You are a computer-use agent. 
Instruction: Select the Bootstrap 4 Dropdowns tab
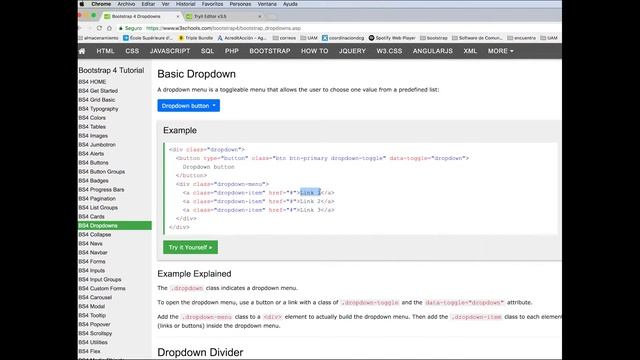[x=141, y=16]
